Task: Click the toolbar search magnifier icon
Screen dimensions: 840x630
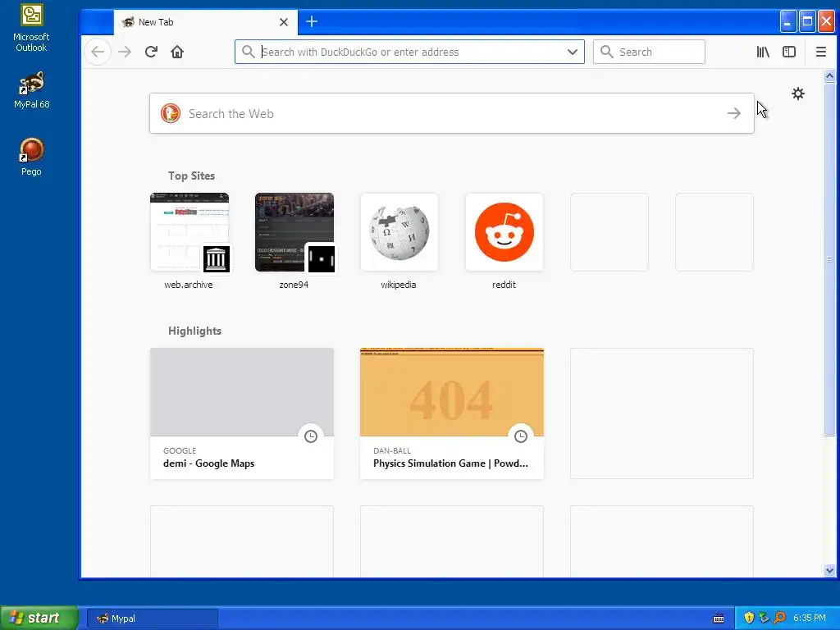Action: click(x=606, y=52)
